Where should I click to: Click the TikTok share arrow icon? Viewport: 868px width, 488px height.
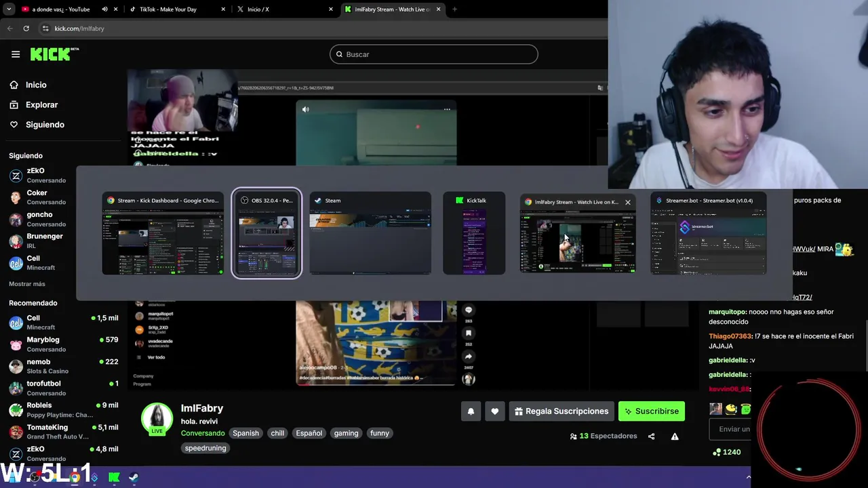(x=468, y=356)
